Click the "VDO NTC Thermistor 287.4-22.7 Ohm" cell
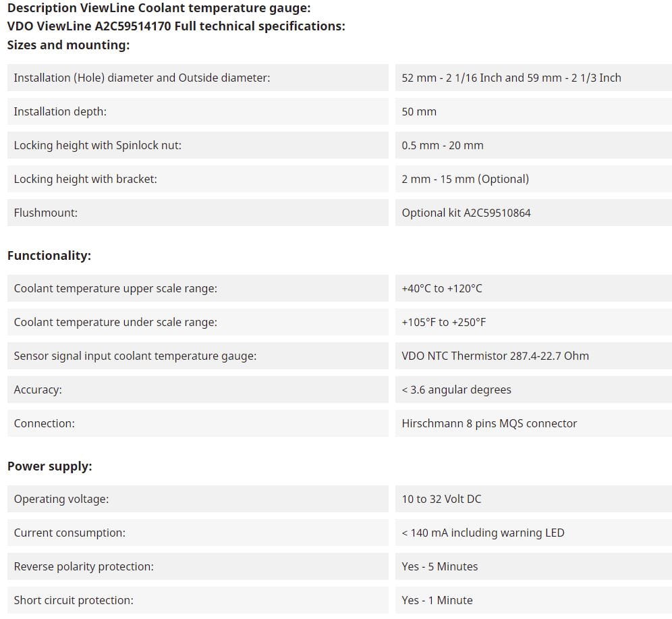Viewport: 672px width, 619px height. click(495, 356)
